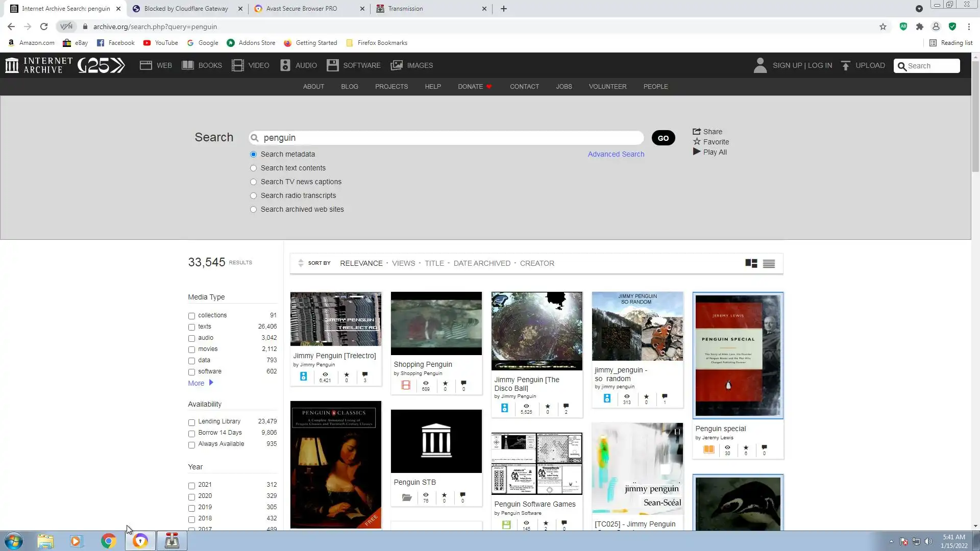Switch to the Transmission browser tab
Image resolution: width=980 pixels, height=551 pixels.
405,9
